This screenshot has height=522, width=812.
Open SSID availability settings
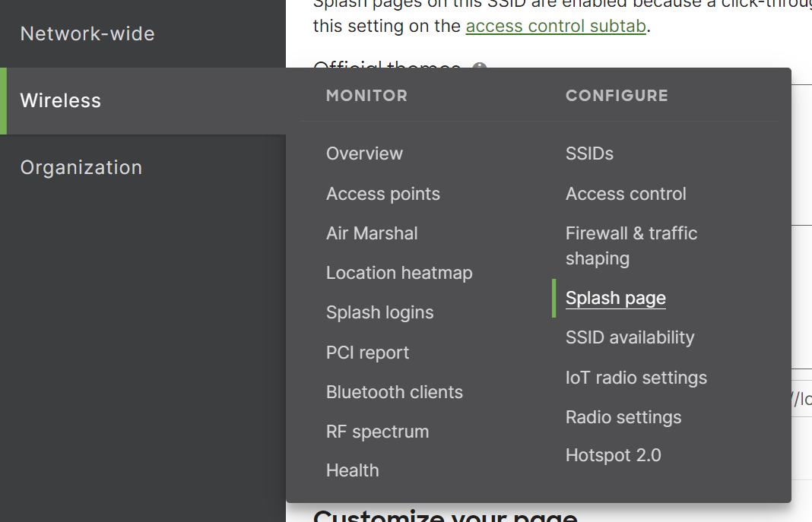coord(630,337)
